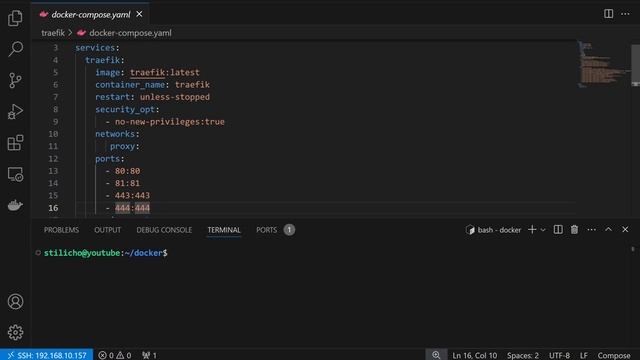Click the 'networks:' key on line 10
Screen dimensions: 640x360
[x=117, y=134]
